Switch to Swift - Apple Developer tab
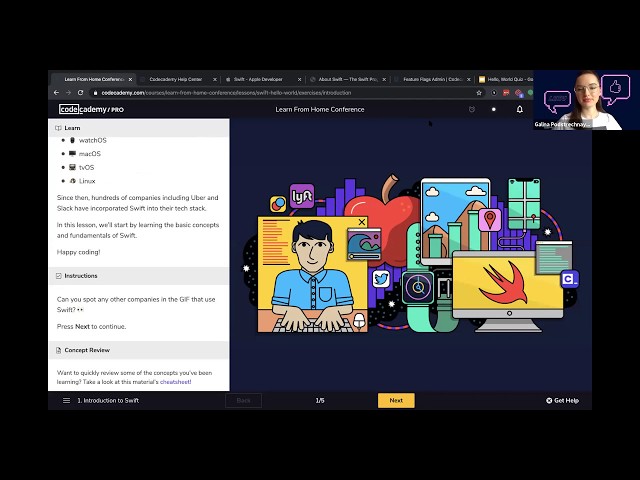This screenshot has width=640, height=480. point(258,79)
